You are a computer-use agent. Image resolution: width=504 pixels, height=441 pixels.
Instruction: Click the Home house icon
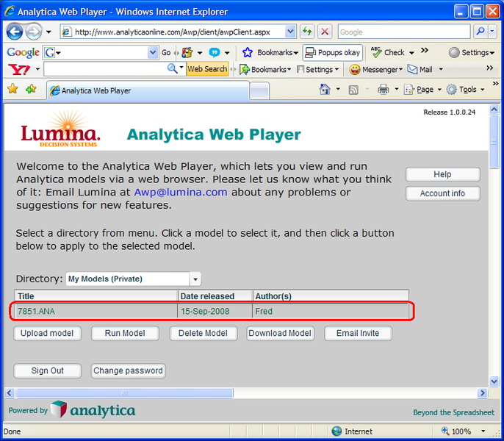click(325, 89)
